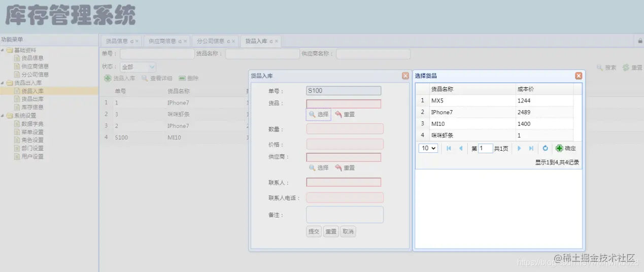The width and height of the screenshot is (644, 272).
Task: Open 货品入库 in the sidebar tree
Action: point(32,91)
